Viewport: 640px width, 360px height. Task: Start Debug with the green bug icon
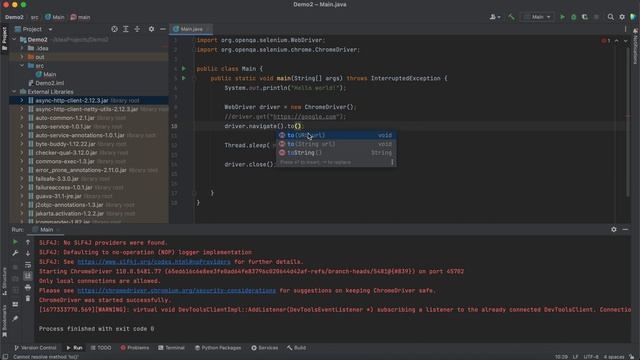(x=573, y=17)
